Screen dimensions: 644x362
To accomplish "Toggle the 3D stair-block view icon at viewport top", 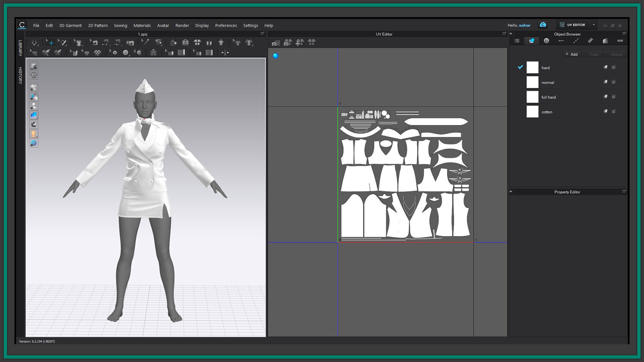I will [x=34, y=66].
